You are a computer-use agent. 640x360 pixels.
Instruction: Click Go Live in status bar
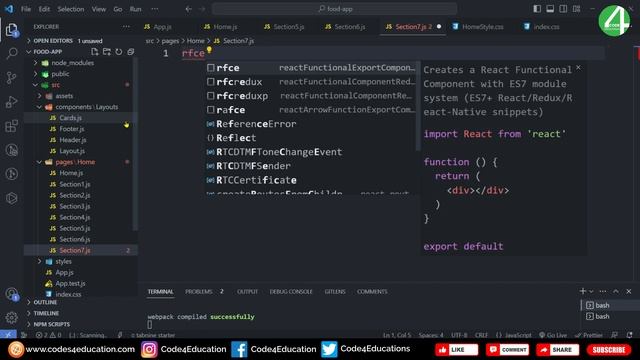[x=553, y=335]
